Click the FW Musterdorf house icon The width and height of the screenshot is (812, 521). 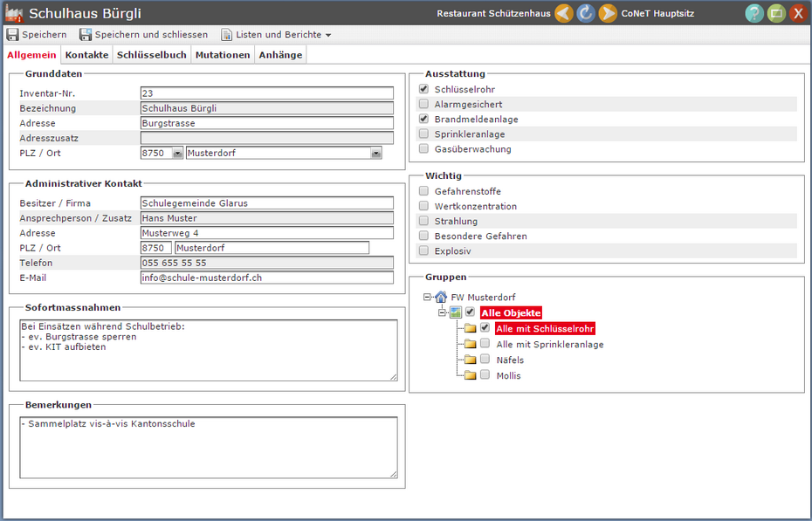[441, 298]
